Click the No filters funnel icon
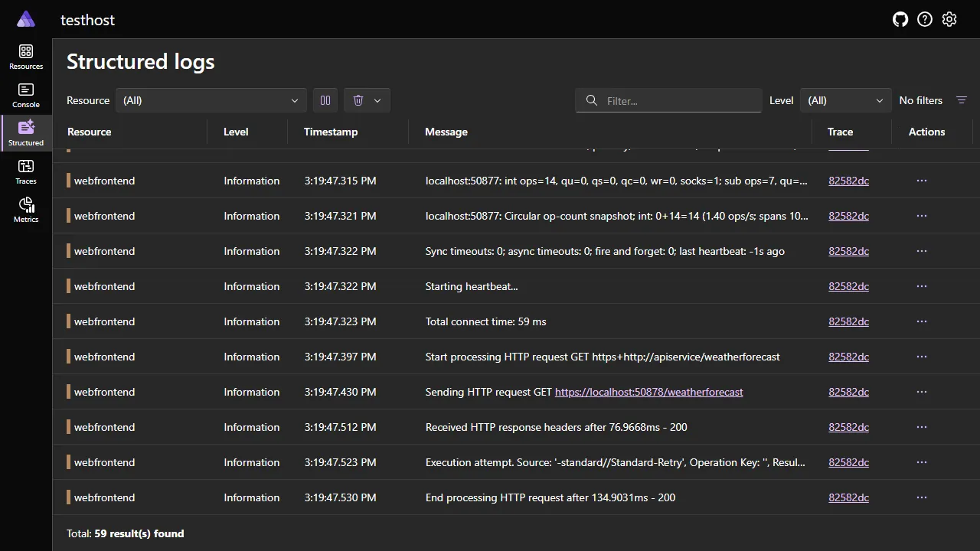The height and width of the screenshot is (551, 980). (962, 99)
